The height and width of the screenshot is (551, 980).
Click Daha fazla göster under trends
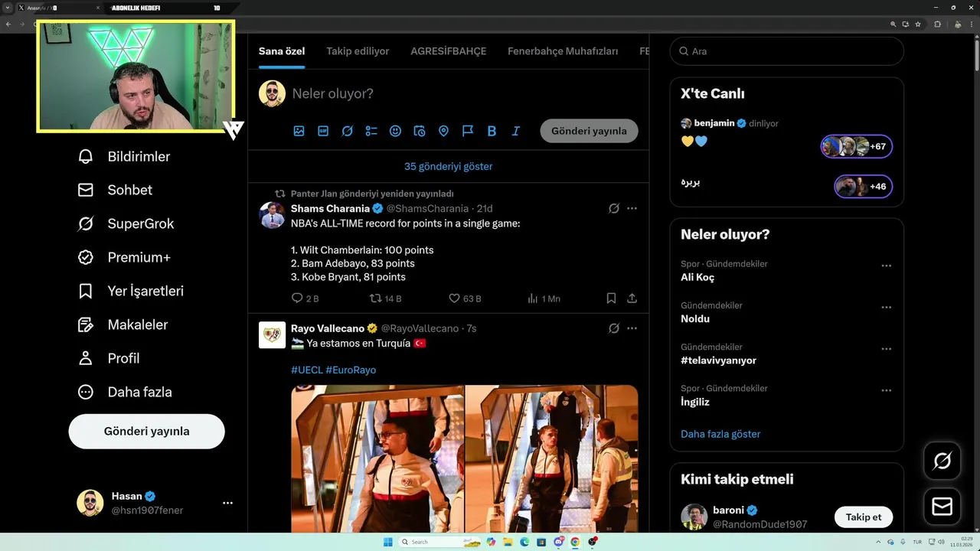click(720, 434)
